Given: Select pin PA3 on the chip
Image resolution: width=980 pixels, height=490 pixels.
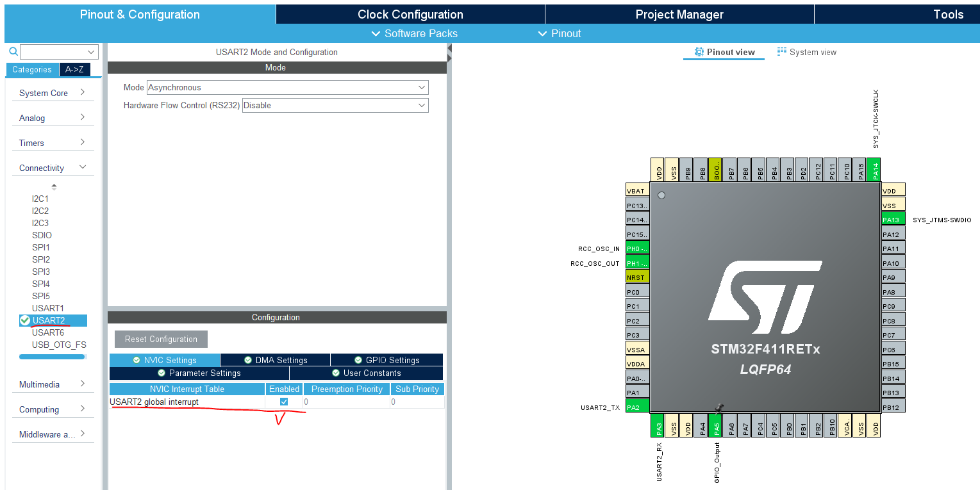Looking at the screenshot, I should coord(658,425).
